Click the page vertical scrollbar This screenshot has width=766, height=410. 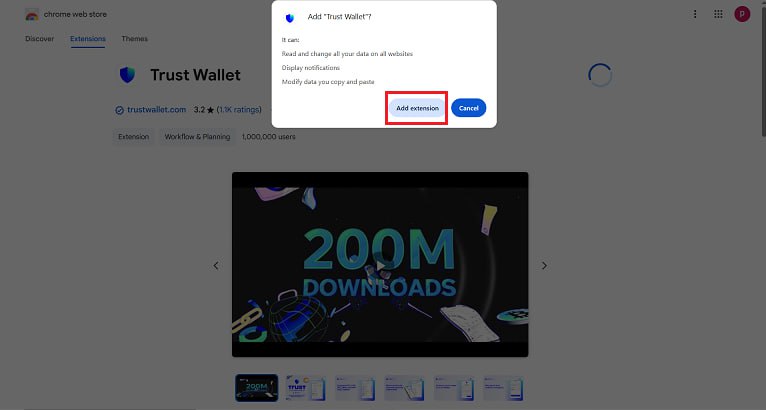point(763,68)
